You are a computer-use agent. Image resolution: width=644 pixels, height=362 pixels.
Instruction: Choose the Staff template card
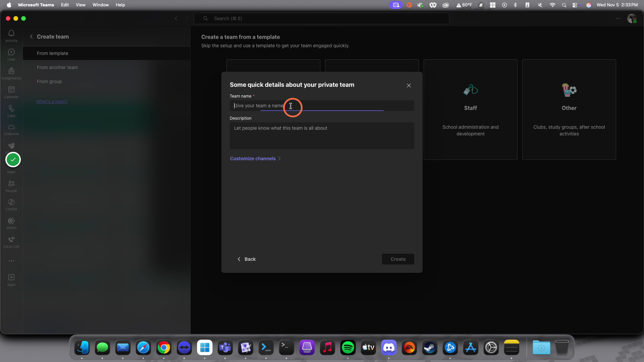(x=471, y=110)
